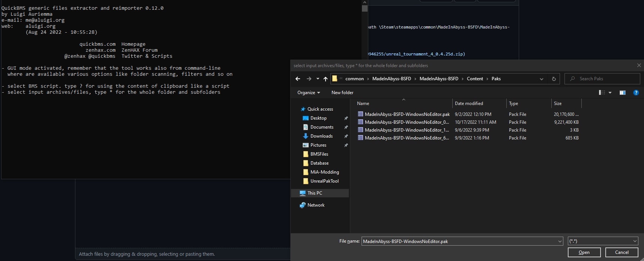
Task: Click the Forward navigation arrow
Action: (309, 79)
